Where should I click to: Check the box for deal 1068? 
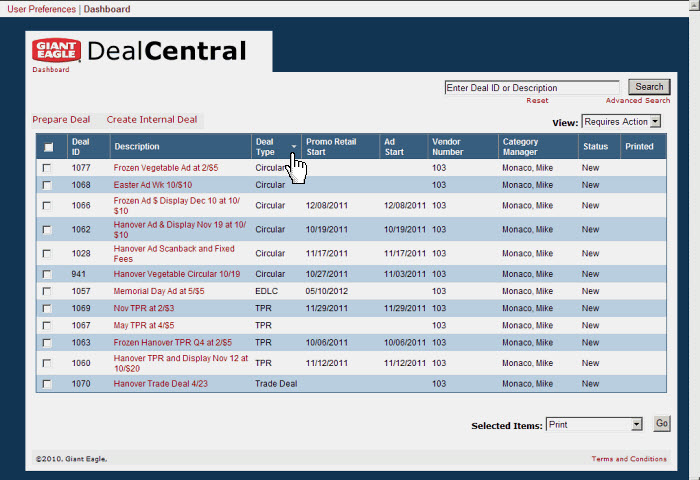pos(46,185)
